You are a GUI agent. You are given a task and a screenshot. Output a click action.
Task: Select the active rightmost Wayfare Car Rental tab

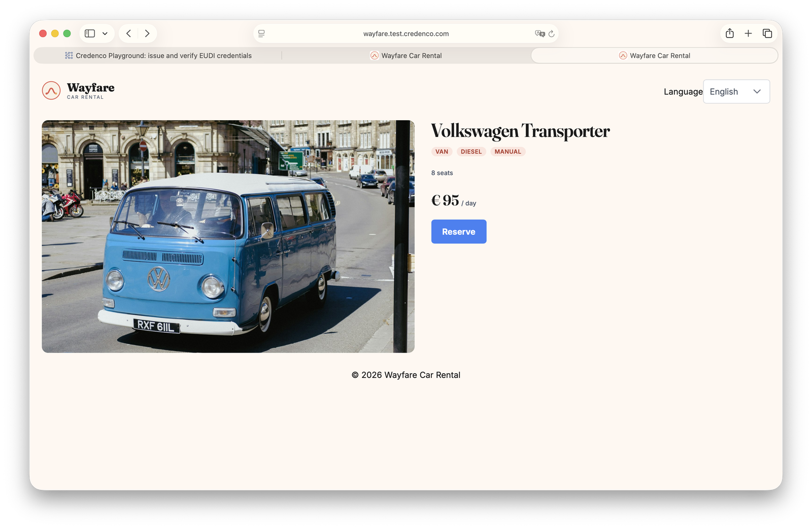click(x=655, y=56)
